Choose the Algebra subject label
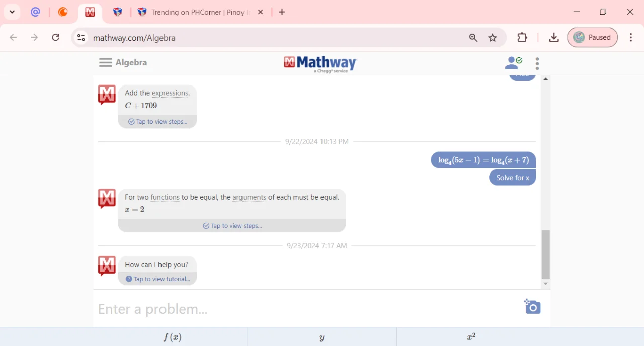 [x=131, y=62]
